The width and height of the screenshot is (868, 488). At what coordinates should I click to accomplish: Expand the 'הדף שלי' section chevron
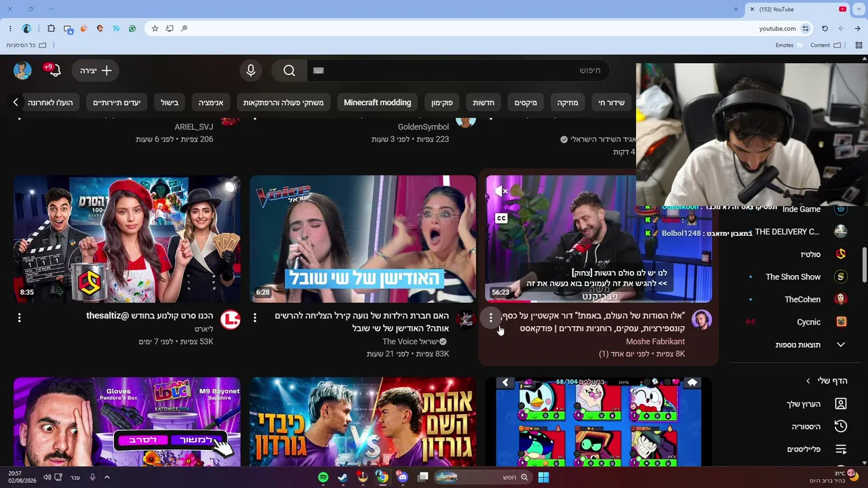point(808,381)
